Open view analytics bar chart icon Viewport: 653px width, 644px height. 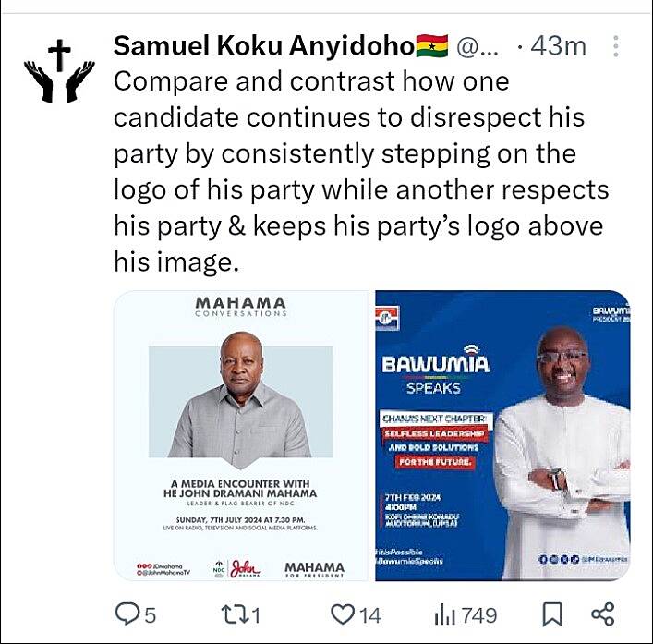tap(447, 614)
